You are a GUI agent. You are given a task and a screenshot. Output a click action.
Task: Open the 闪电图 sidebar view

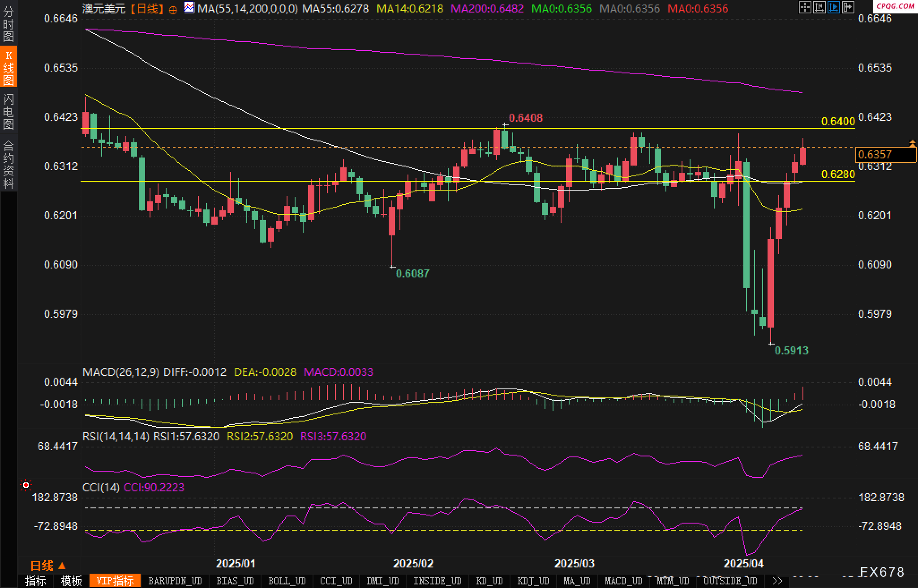point(9,111)
